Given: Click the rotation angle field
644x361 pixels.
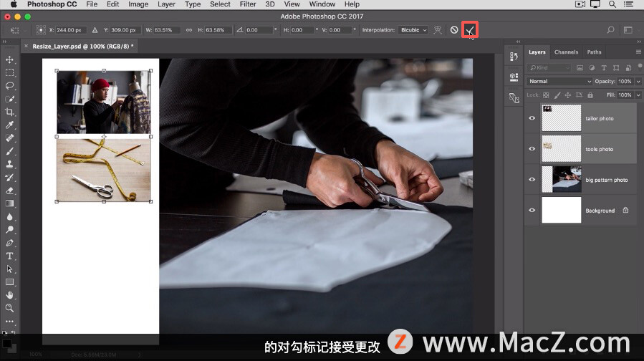Looking at the screenshot, I should [x=259, y=30].
